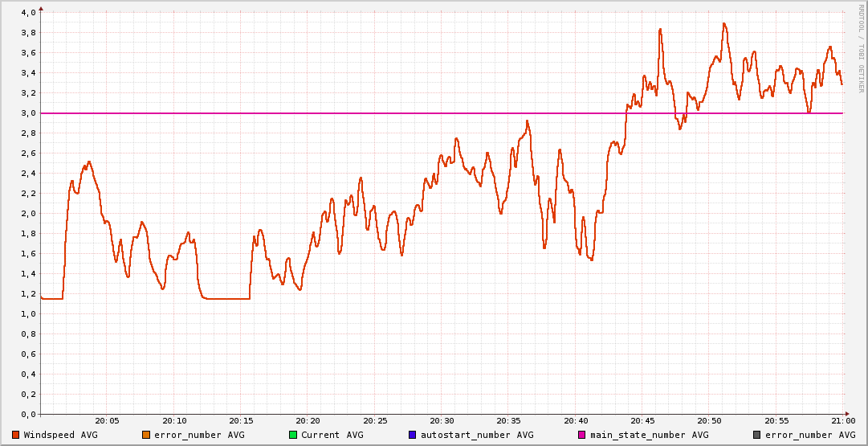Click the 0,0 value on the y-axis

(x=28, y=415)
